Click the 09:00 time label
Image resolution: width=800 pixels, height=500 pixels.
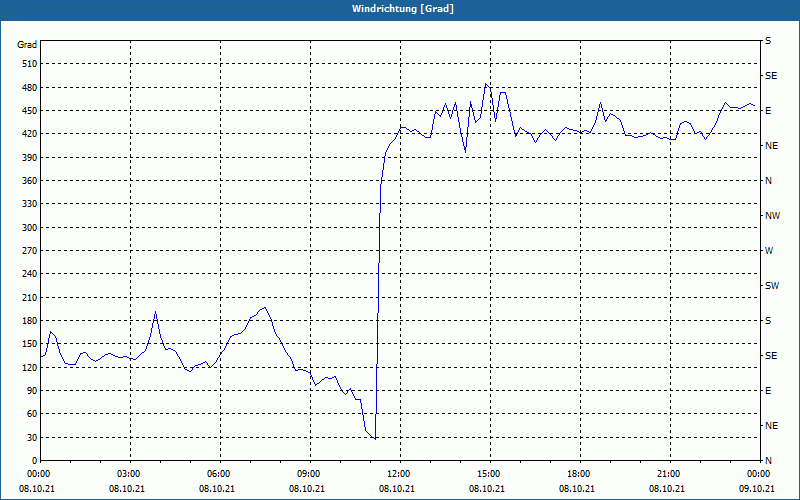tap(310, 473)
